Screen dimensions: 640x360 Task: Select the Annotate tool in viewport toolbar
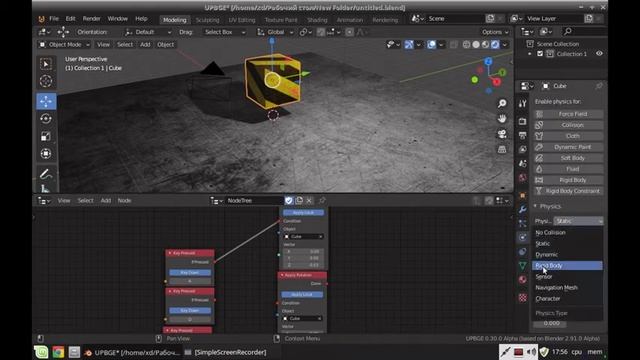click(46, 174)
